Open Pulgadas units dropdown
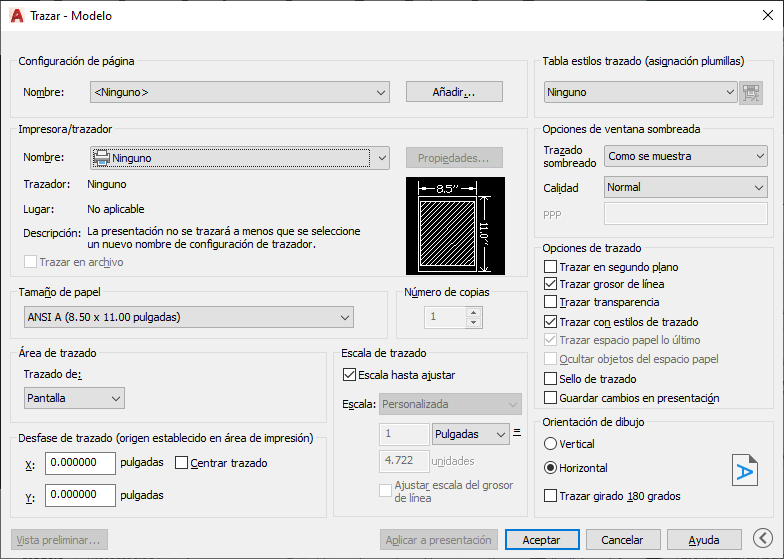This screenshot has width=784, height=559. click(x=470, y=434)
